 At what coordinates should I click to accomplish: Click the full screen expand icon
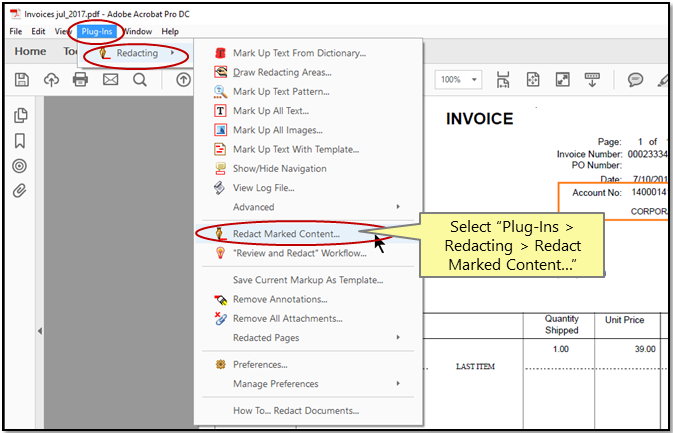[x=562, y=79]
